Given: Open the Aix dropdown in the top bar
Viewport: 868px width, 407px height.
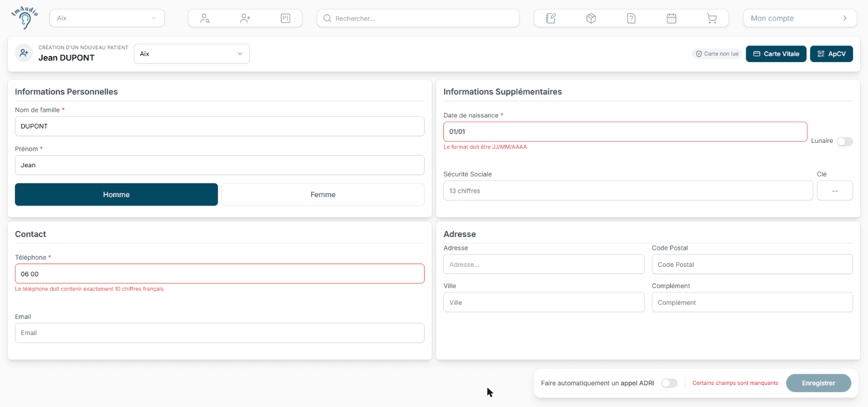Looking at the screenshot, I should pyautogui.click(x=107, y=18).
